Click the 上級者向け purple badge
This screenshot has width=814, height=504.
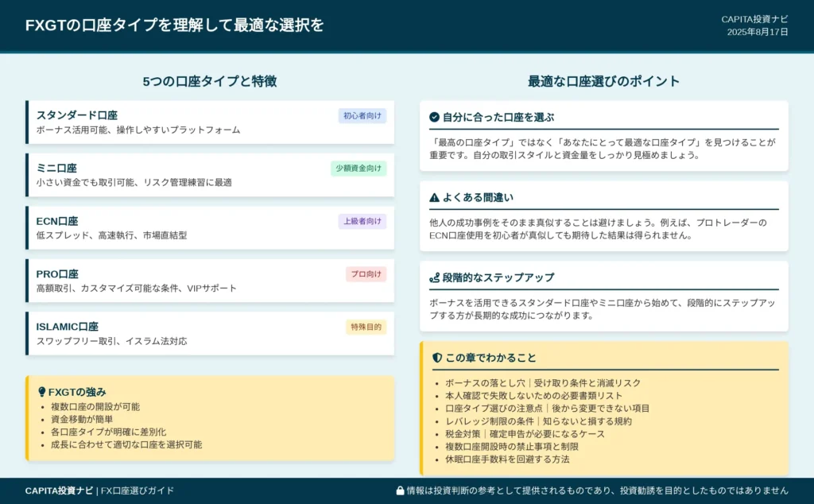[x=362, y=221]
